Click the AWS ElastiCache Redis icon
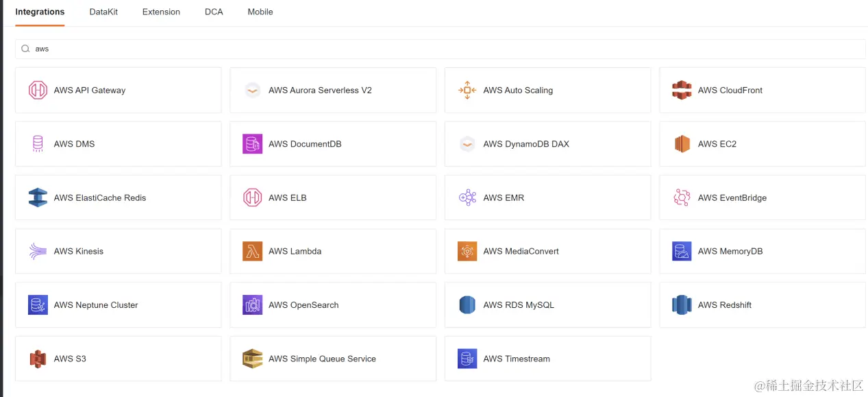This screenshot has height=397, width=868. click(x=38, y=197)
